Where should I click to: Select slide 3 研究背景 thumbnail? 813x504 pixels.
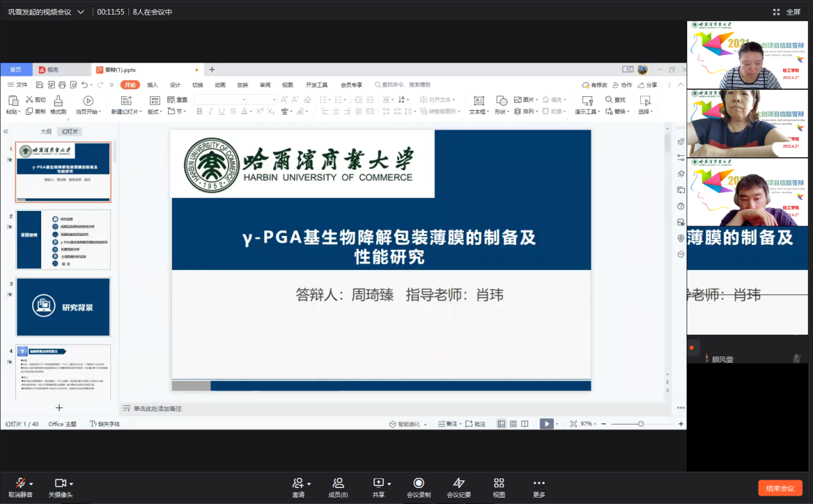pos(64,307)
